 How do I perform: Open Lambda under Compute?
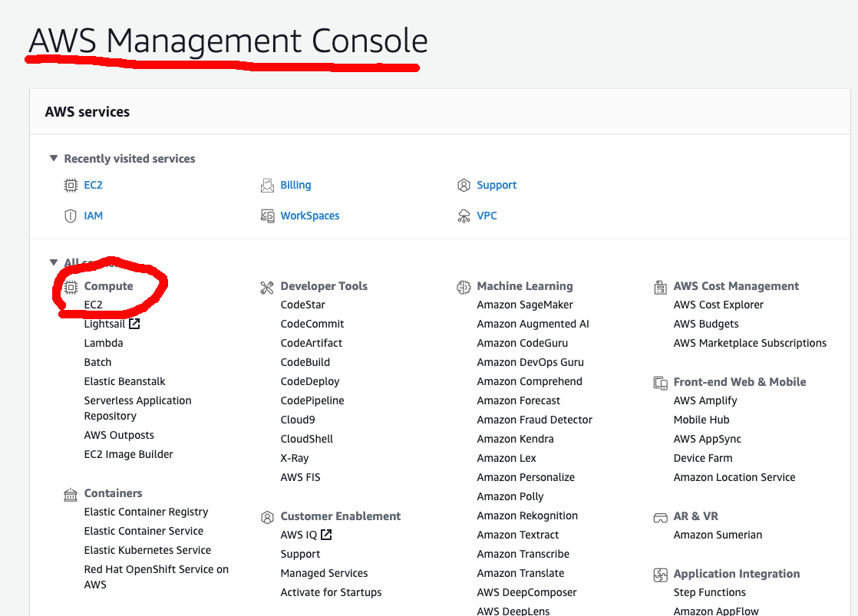click(x=104, y=343)
